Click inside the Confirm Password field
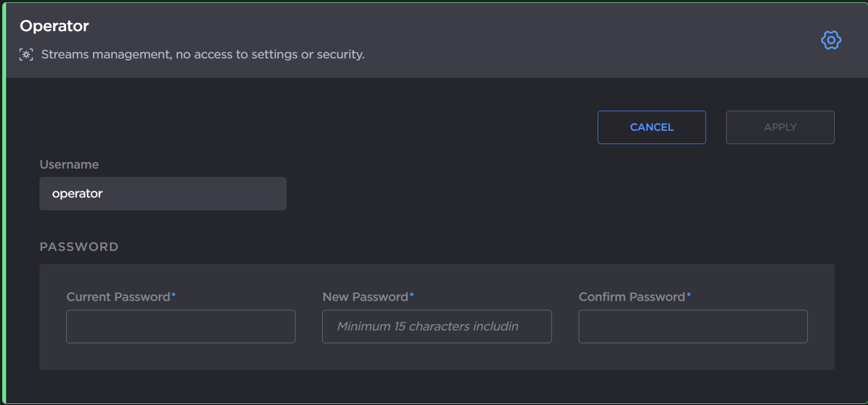This screenshot has height=405, width=868. 693,327
